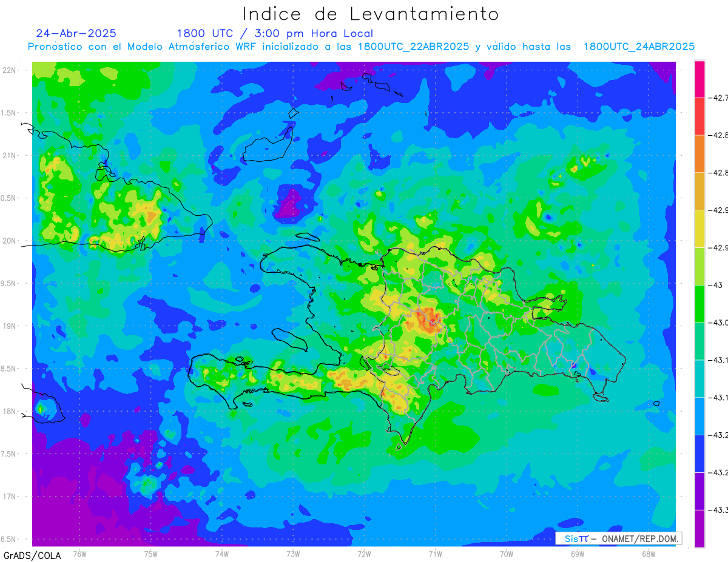Viewport: 728px width, 562px height.
Task: Click the 1800 UTC / 3:00 pm Hora Local text
Action: [275, 33]
